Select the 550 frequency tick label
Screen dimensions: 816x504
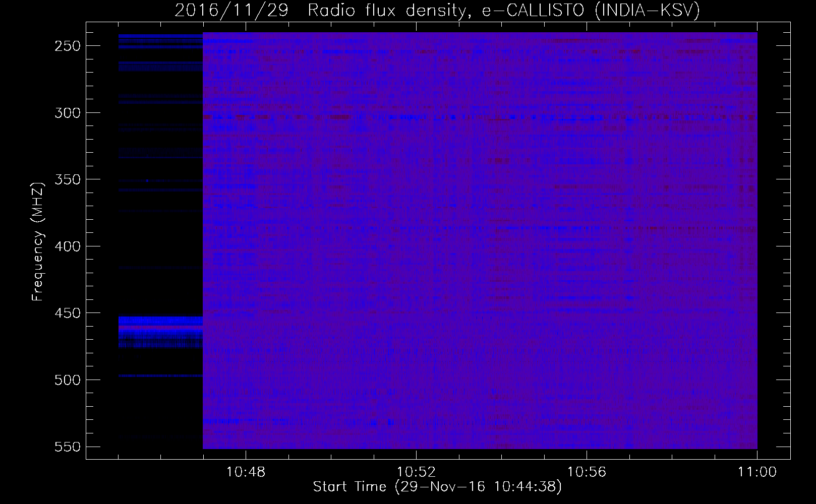67,447
